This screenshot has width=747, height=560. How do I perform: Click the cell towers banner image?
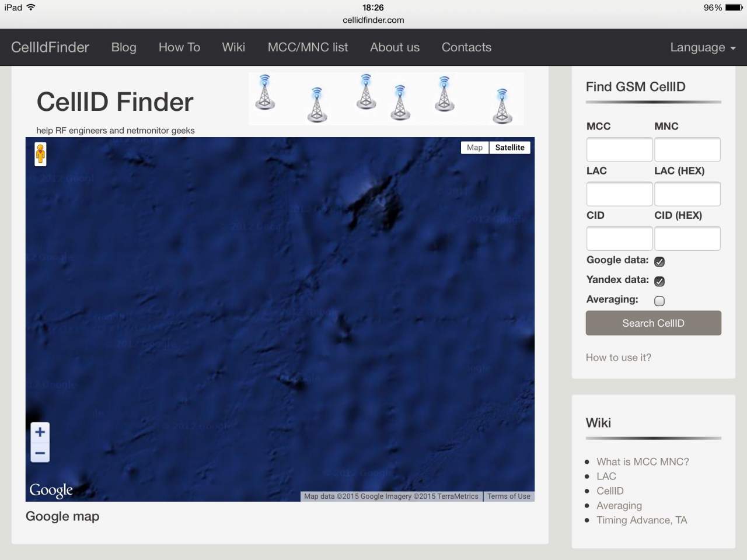[x=386, y=99]
